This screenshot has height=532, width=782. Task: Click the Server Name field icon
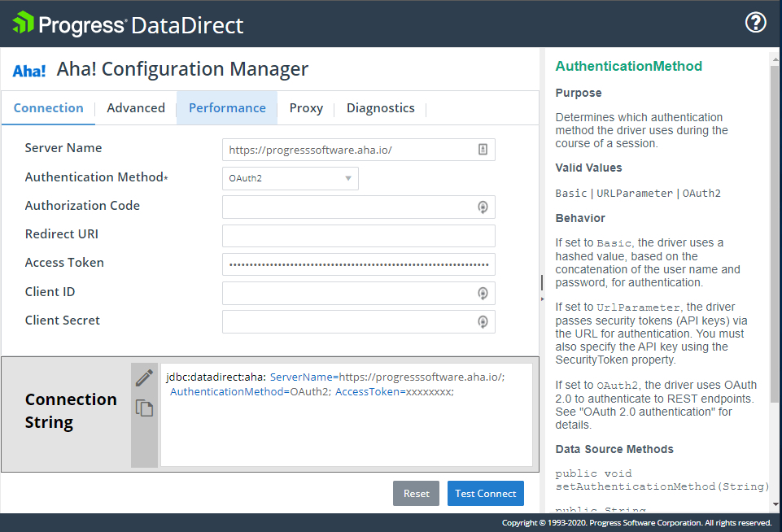coord(483,150)
